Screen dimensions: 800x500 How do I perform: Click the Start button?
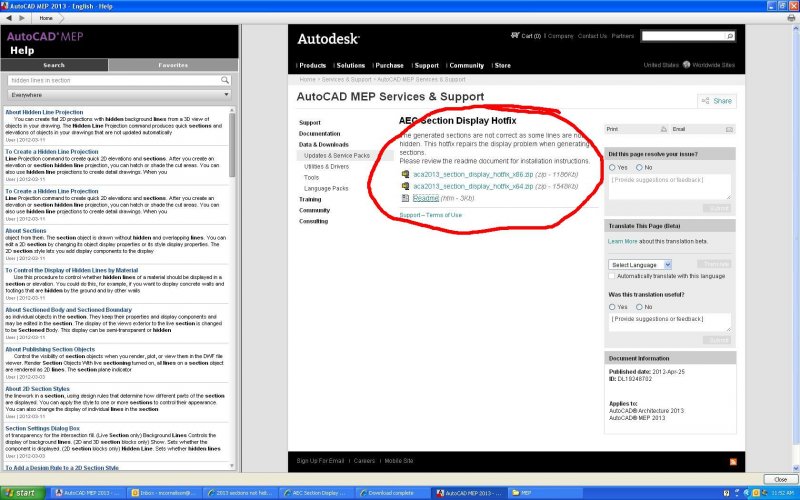[x=23, y=493]
